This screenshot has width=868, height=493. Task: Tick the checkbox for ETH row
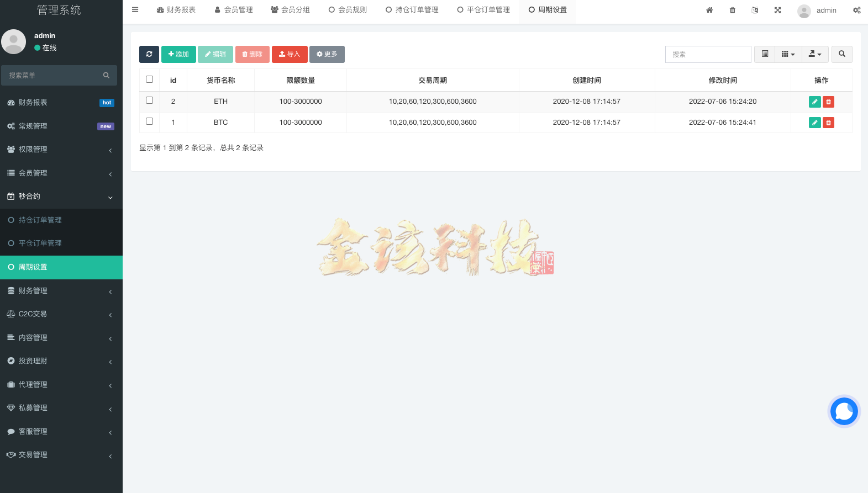tap(149, 100)
